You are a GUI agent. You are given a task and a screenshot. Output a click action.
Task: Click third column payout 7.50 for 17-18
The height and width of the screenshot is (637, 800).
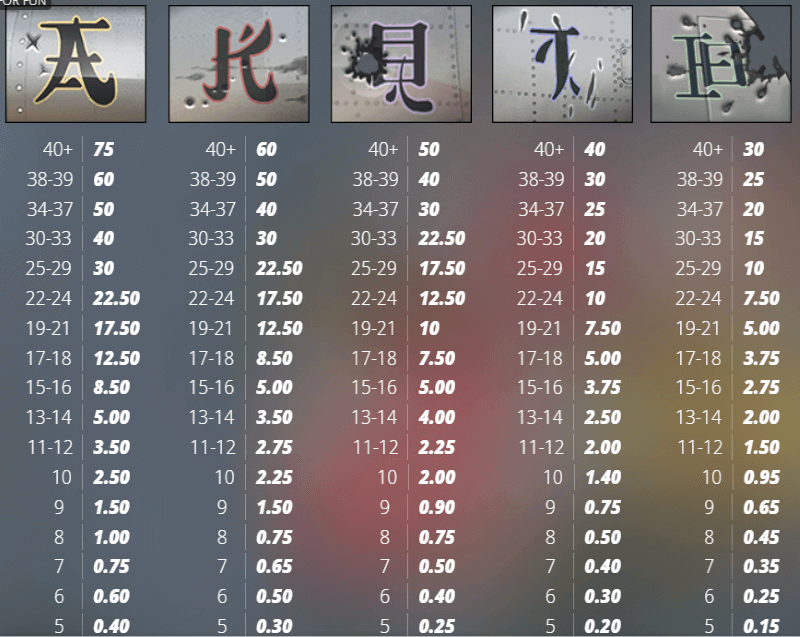(437, 358)
